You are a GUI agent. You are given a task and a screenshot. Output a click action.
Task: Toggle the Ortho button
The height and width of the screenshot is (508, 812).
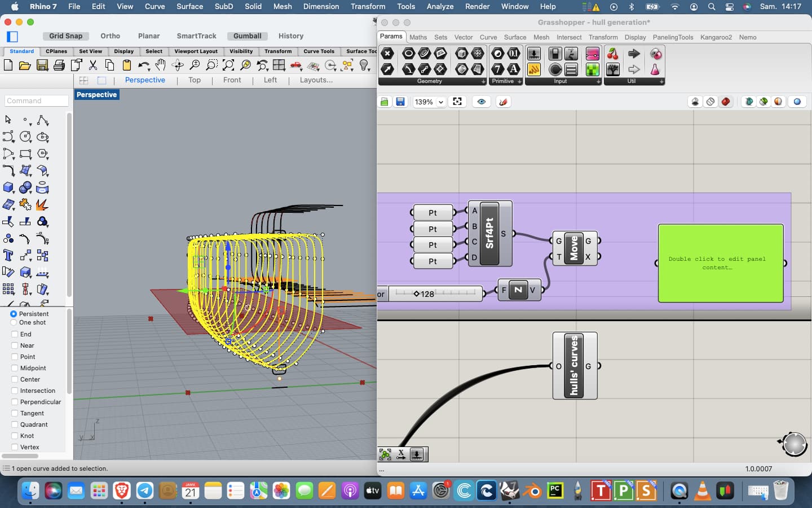pyautogui.click(x=110, y=36)
